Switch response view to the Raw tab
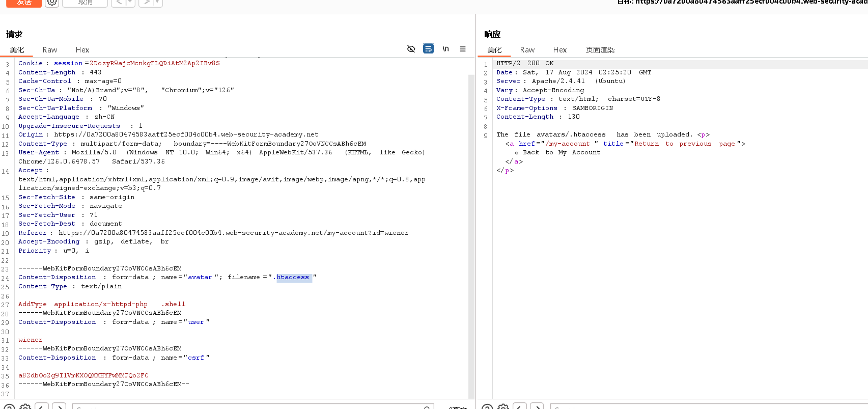Image resolution: width=868 pixels, height=409 pixels. pos(527,50)
